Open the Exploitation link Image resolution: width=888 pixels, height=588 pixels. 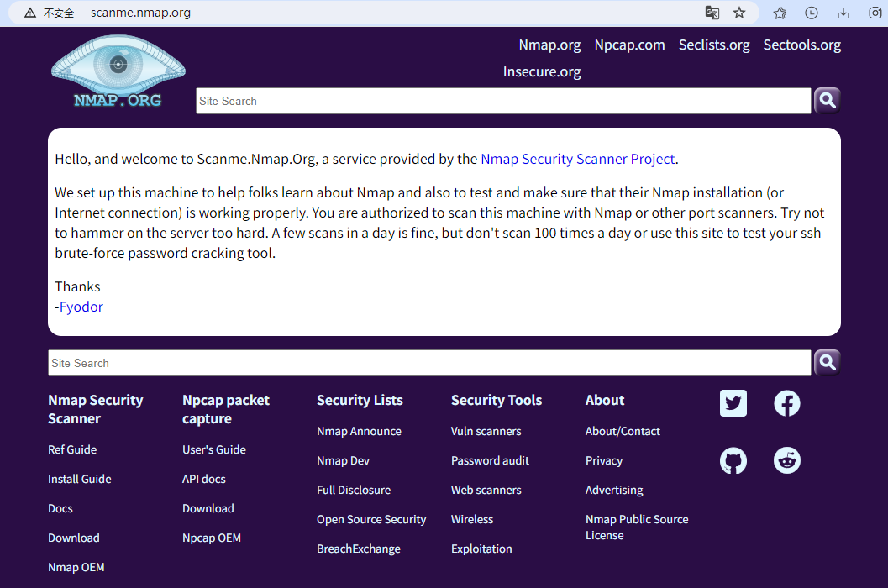[481, 549]
